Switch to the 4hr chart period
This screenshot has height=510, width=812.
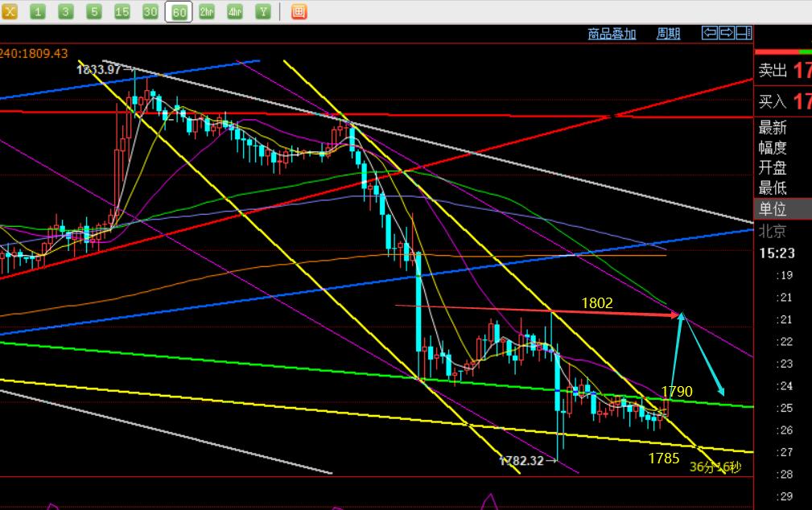235,11
